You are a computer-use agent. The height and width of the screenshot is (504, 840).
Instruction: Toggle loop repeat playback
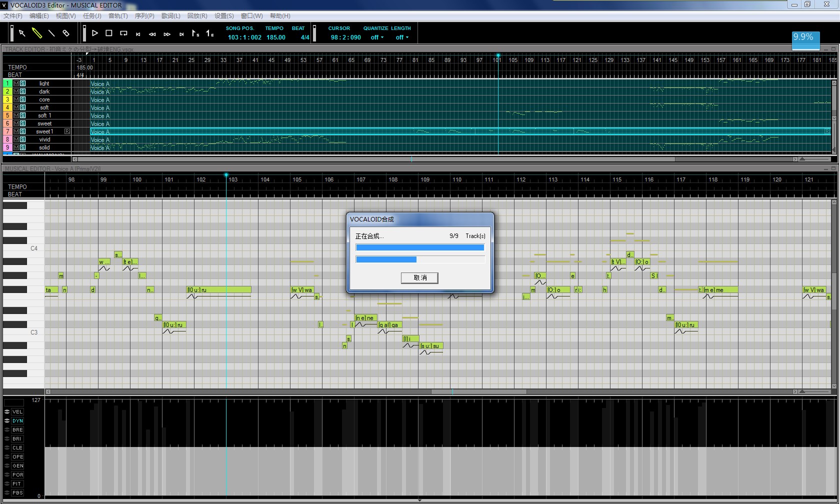coord(123,33)
